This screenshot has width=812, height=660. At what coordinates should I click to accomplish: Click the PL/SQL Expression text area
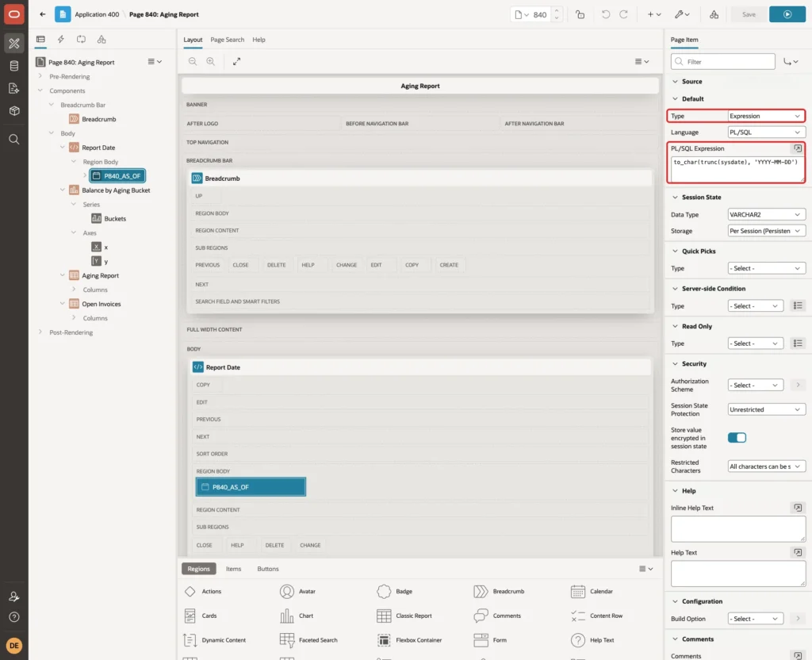pos(737,168)
